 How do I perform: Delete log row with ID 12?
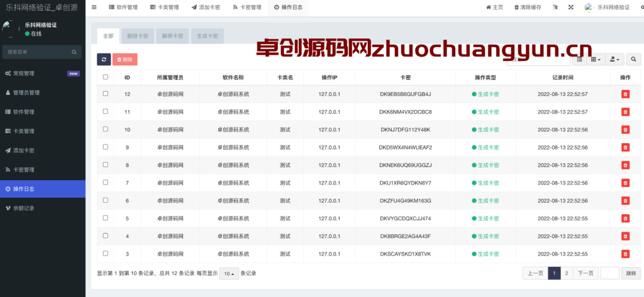point(625,94)
